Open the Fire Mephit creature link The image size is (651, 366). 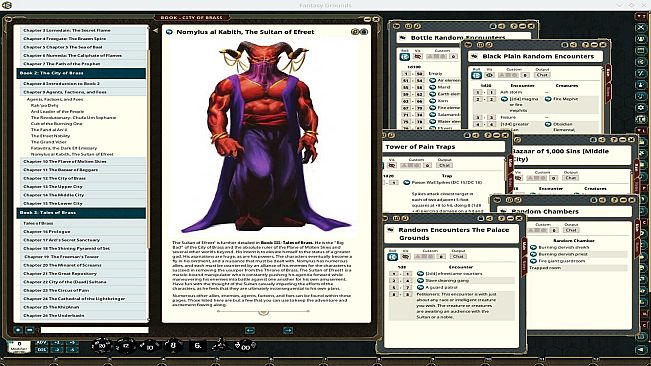click(x=548, y=99)
